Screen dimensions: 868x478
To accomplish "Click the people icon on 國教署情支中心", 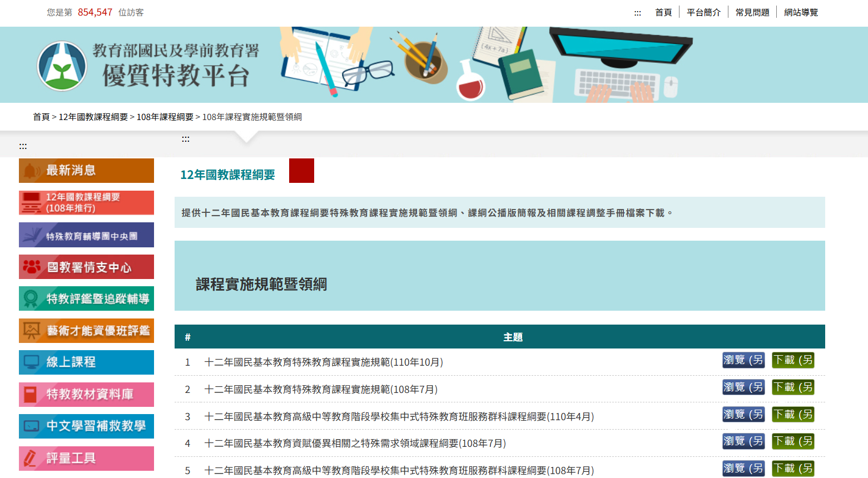I will (31, 267).
